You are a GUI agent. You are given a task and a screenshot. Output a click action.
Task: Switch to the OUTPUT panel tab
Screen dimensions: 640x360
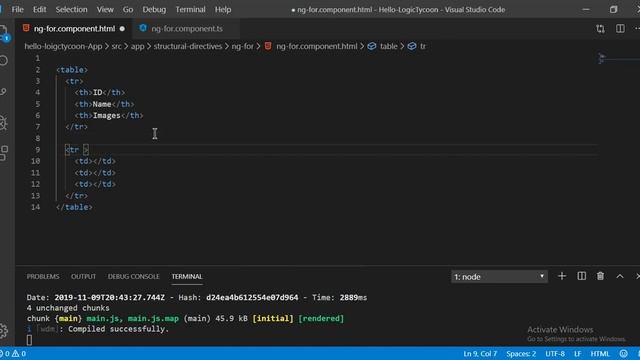pyautogui.click(x=83, y=276)
